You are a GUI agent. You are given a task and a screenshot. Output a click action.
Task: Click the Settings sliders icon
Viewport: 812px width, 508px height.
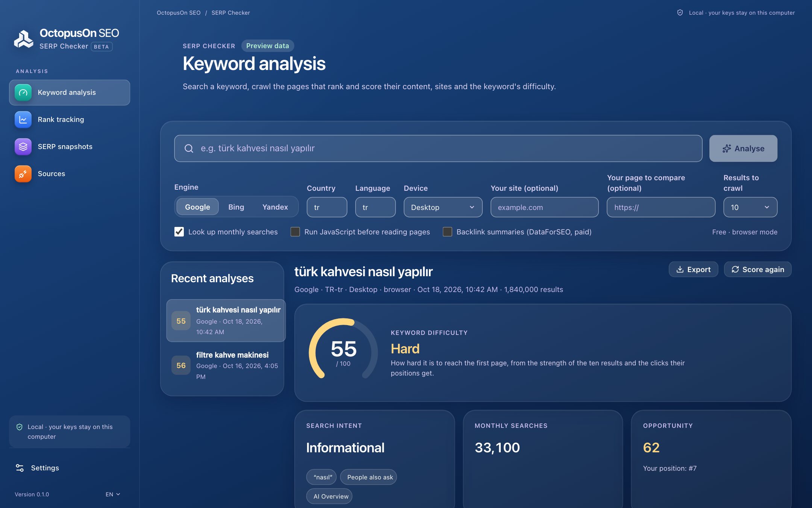point(20,468)
